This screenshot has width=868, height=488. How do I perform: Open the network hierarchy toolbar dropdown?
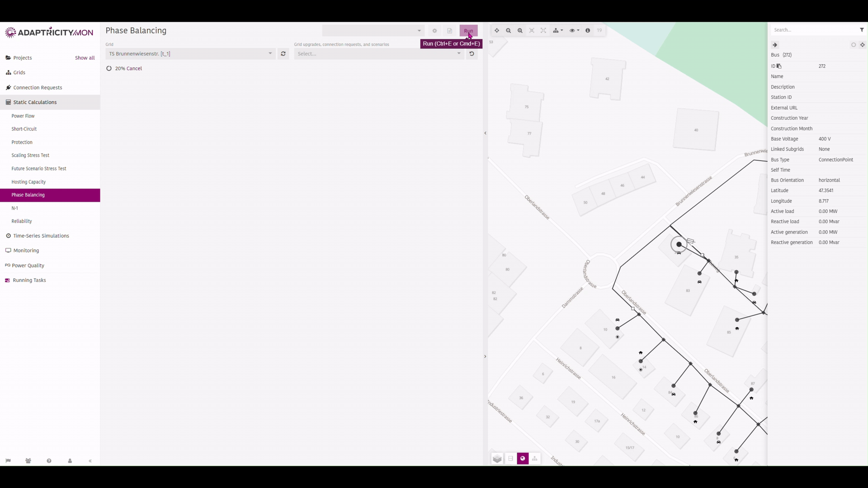coord(558,31)
